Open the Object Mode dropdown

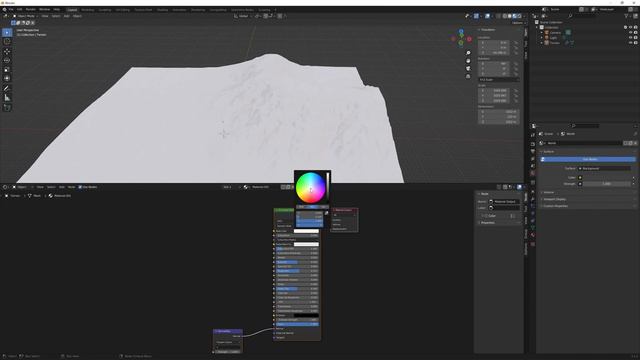coord(25,16)
